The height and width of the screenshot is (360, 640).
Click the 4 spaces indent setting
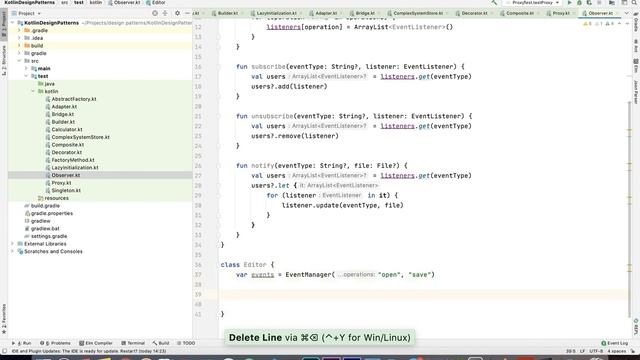pyautogui.click(x=616, y=351)
